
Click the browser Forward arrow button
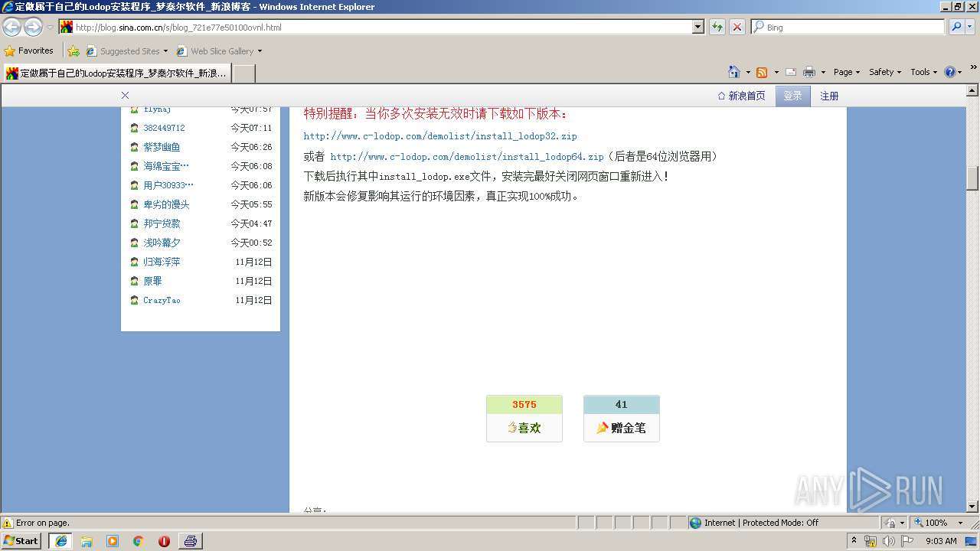coord(33,27)
